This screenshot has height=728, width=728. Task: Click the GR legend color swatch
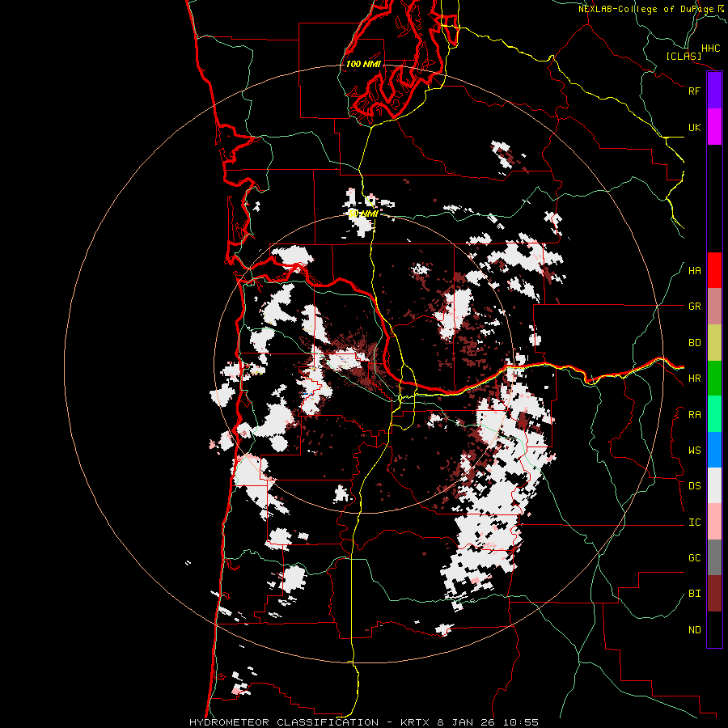(x=714, y=306)
